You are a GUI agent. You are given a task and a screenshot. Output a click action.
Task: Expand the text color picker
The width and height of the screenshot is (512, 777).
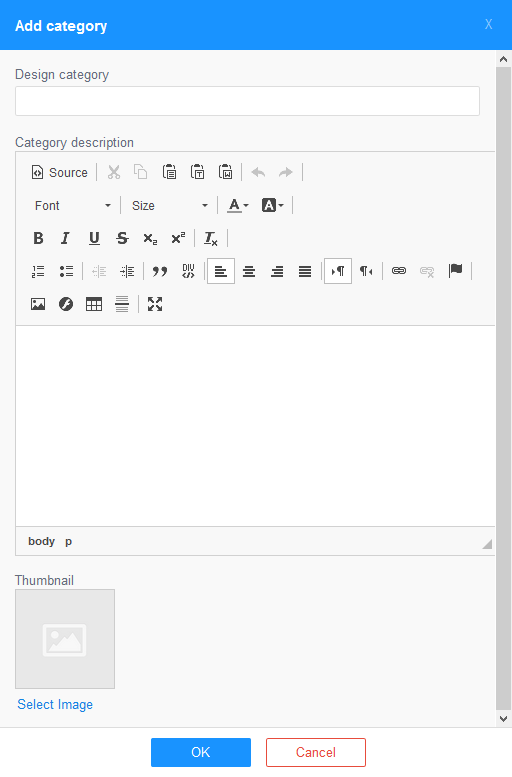237,205
